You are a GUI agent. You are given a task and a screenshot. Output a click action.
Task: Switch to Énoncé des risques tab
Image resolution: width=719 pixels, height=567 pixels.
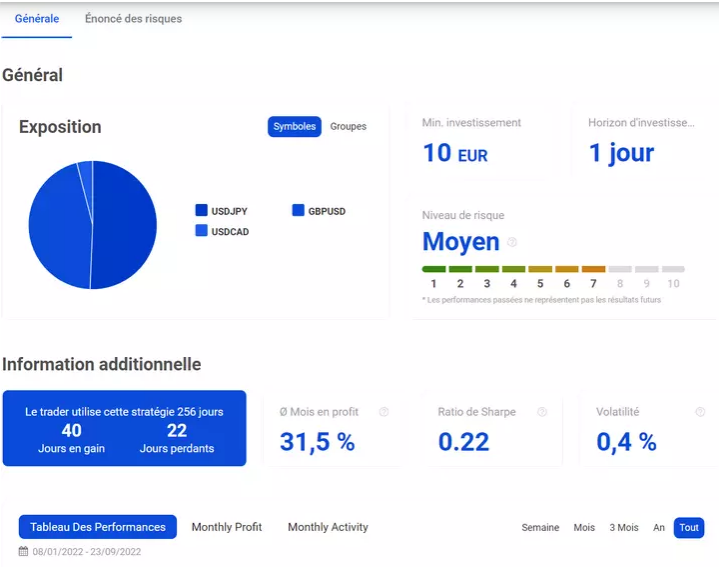click(x=133, y=19)
